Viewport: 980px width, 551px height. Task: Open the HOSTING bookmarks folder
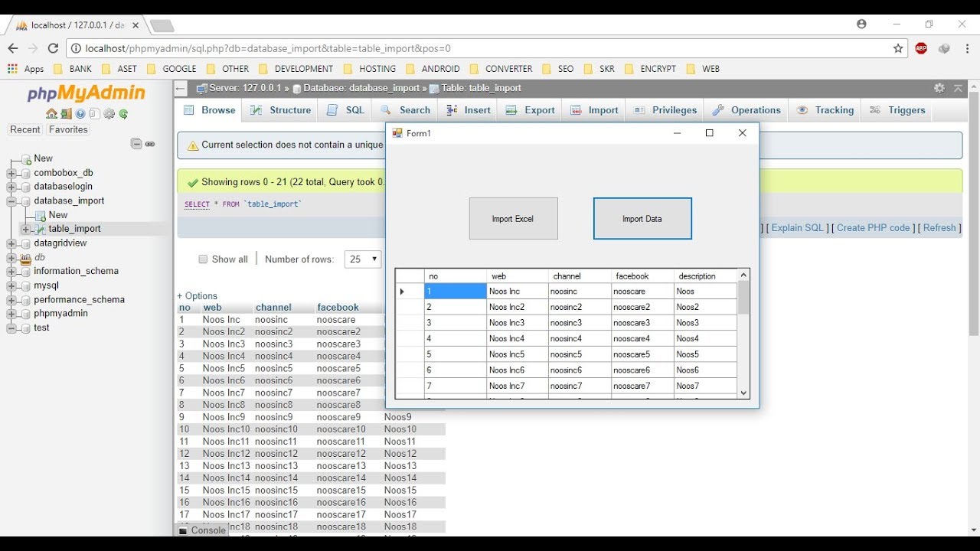pos(369,69)
